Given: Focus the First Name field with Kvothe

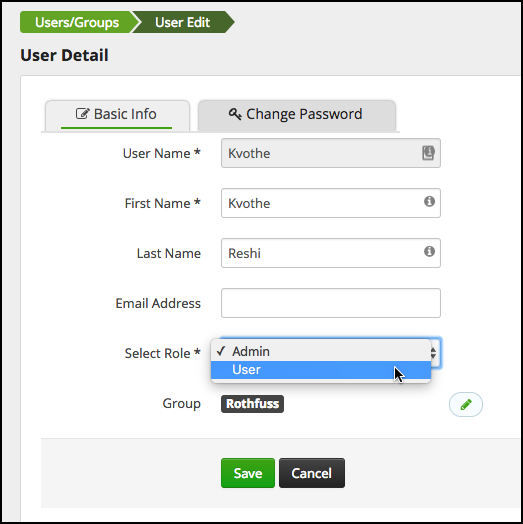Looking at the screenshot, I should tap(331, 203).
